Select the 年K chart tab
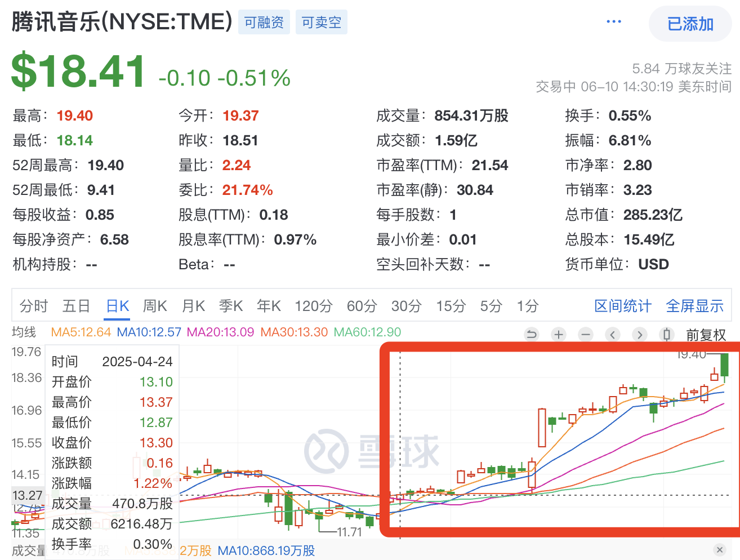 (269, 306)
